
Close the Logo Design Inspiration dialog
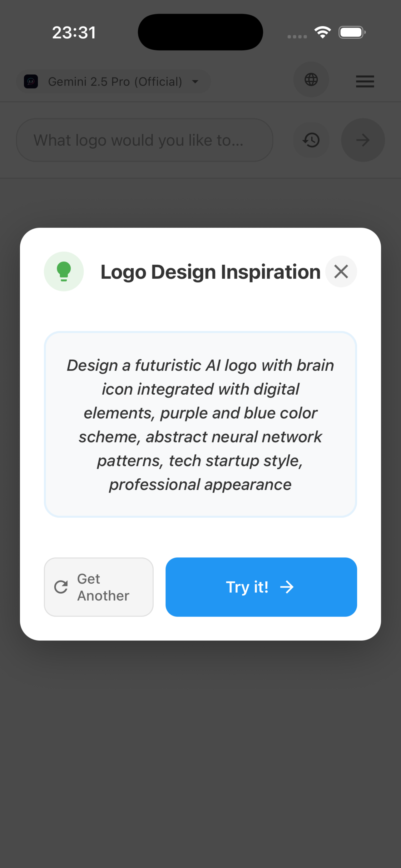coord(341,272)
